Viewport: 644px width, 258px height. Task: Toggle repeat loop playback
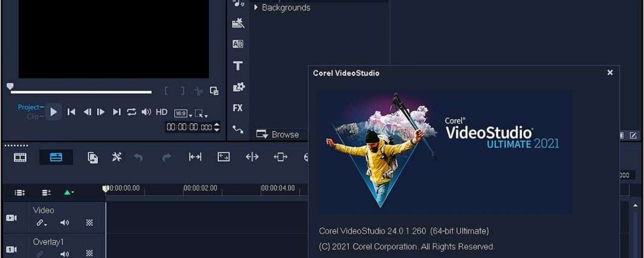coord(131,111)
